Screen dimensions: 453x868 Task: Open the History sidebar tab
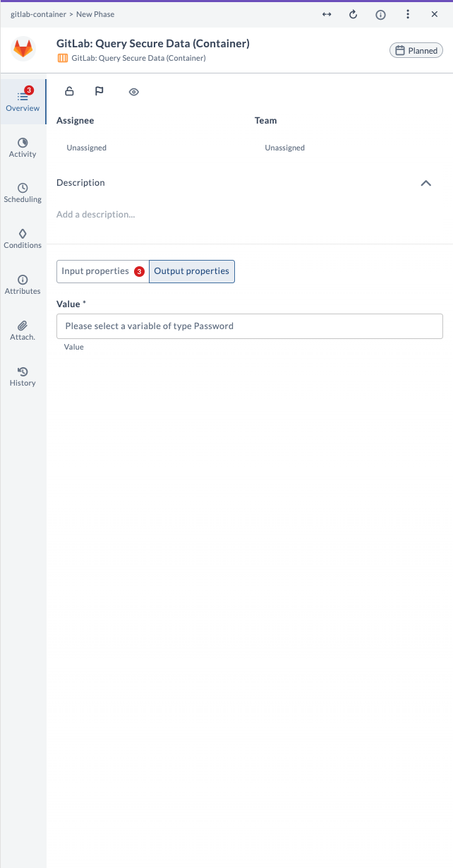coord(23,376)
